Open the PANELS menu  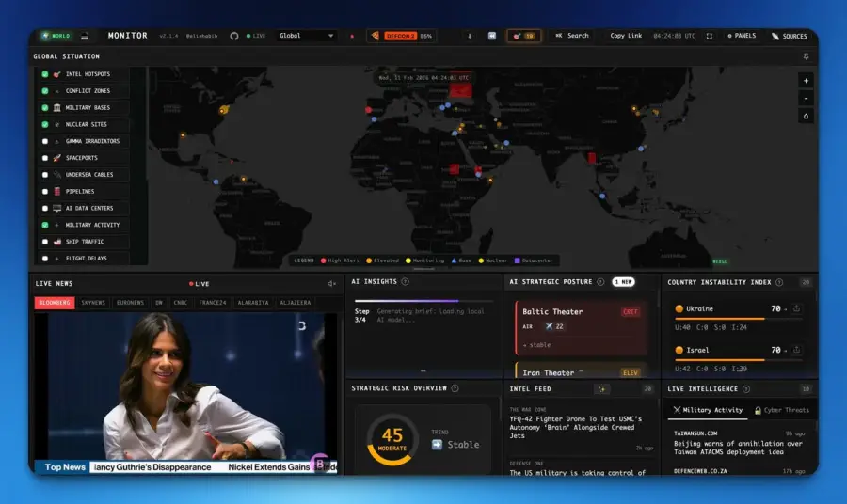coord(742,36)
